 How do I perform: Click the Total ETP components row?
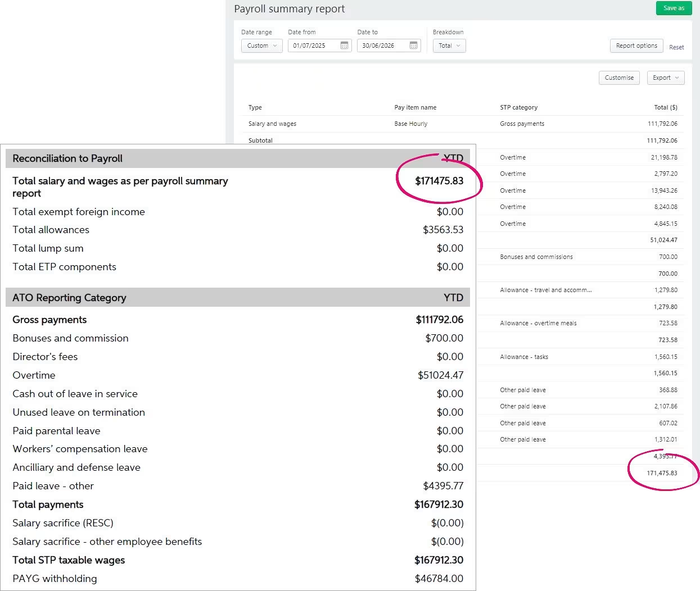pos(238,267)
